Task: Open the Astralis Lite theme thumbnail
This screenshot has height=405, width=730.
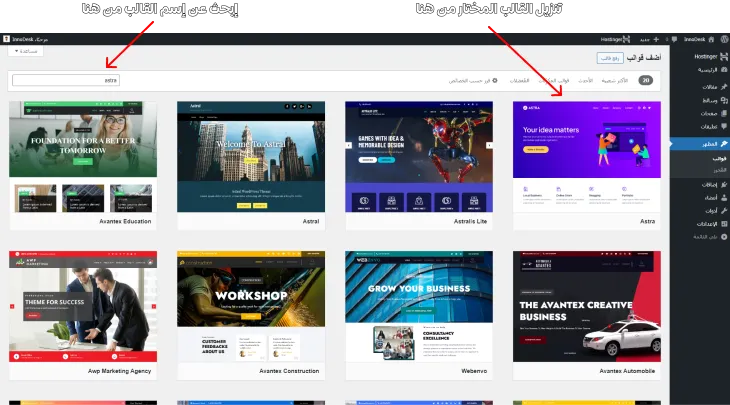Action: click(419, 157)
